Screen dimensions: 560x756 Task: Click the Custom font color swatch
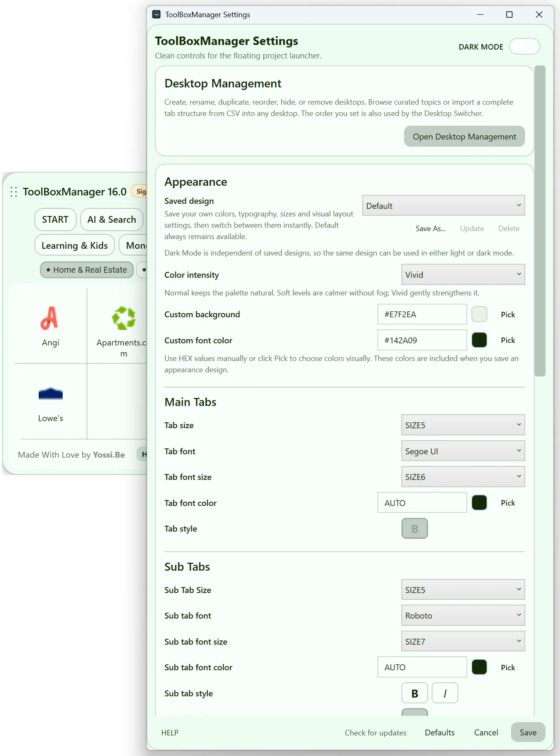[479, 340]
